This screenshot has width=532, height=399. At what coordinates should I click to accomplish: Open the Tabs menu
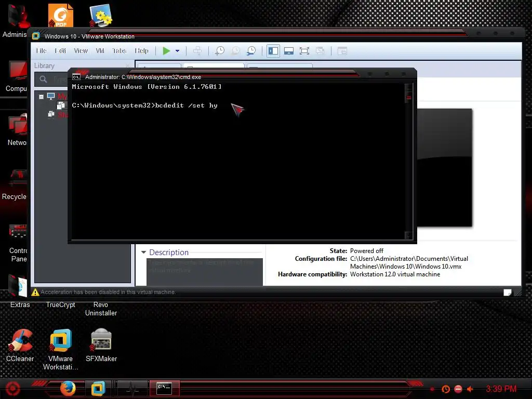(119, 50)
